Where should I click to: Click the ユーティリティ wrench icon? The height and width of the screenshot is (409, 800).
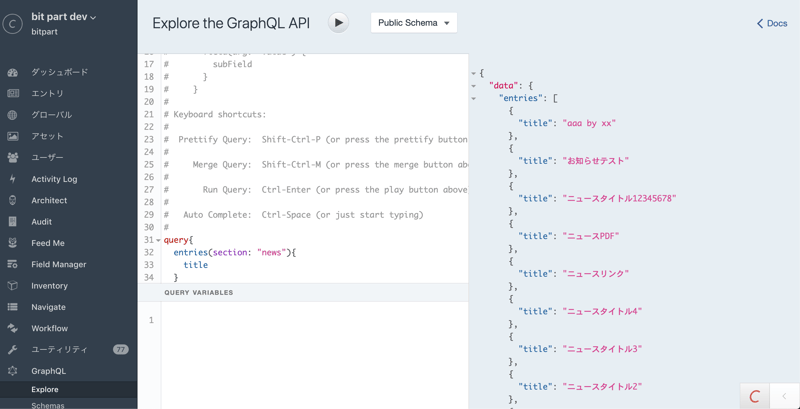coord(13,350)
